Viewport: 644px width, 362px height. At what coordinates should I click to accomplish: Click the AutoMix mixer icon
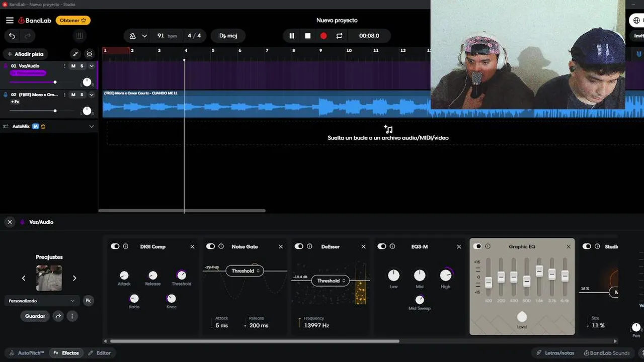click(6, 126)
